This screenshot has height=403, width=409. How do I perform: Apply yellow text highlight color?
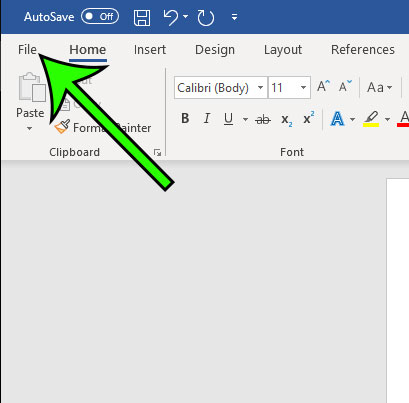pyautogui.click(x=371, y=119)
